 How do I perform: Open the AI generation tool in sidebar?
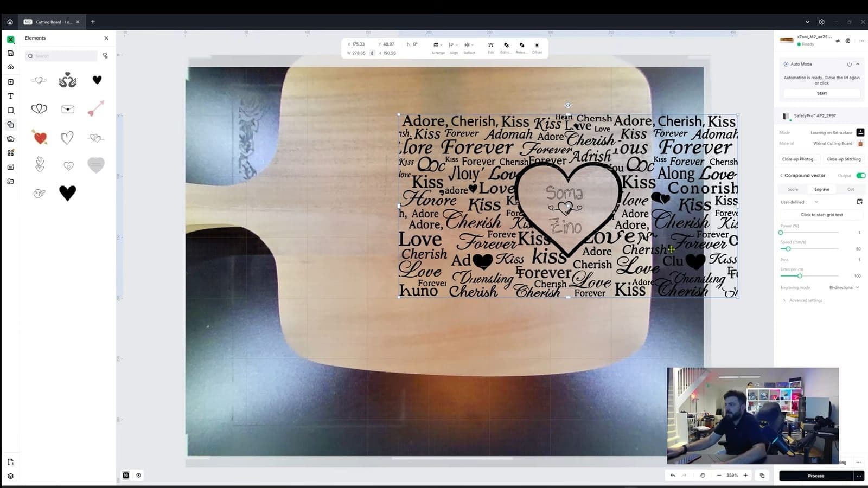pyautogui.click(x=10, y=167)
